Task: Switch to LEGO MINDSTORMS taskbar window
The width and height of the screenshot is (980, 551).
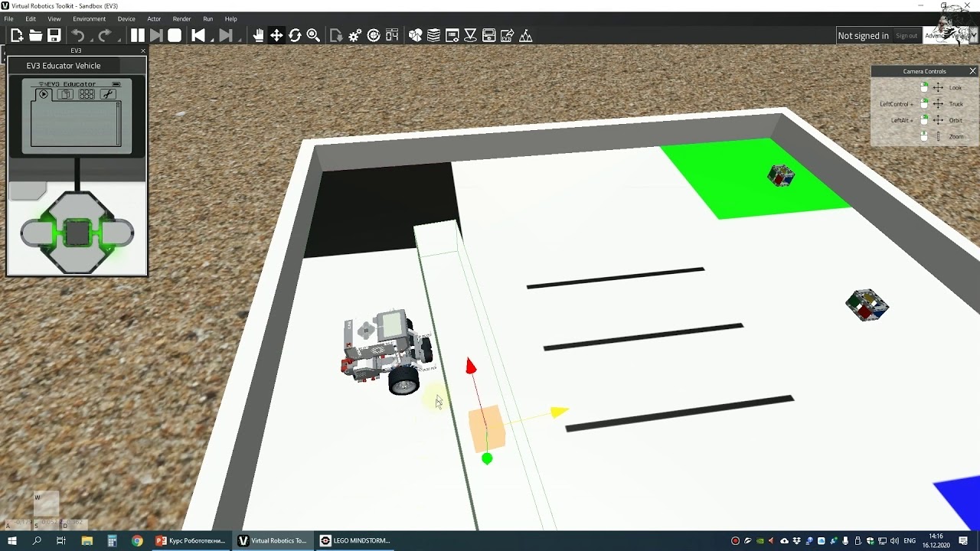Action: 354,540
